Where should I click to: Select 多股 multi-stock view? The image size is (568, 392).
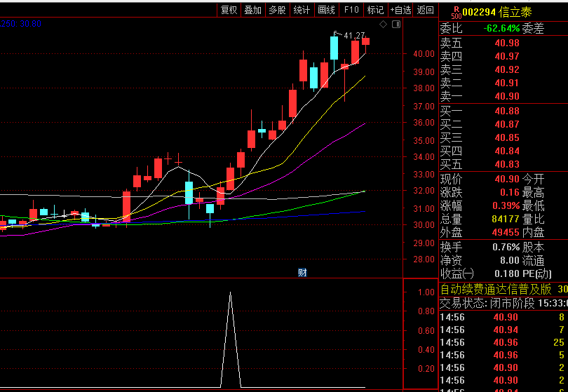click(277, 10)
